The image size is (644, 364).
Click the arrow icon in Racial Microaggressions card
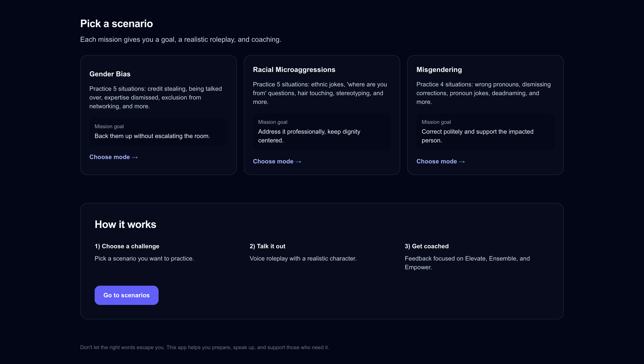point(298,162)
